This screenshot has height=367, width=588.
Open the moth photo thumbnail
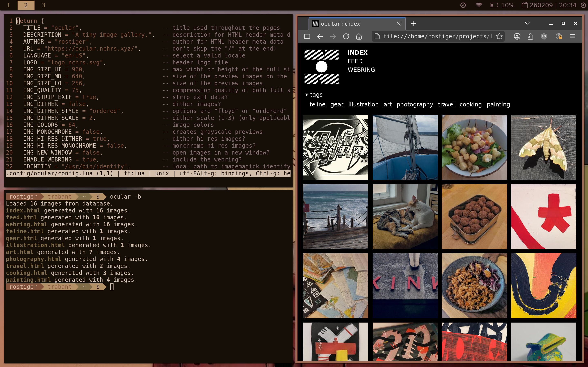(543, 147)
